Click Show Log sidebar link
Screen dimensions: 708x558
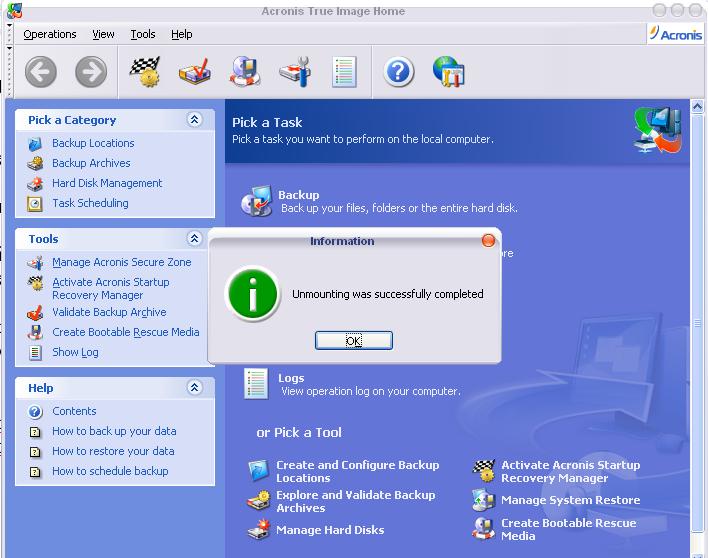pyautogui.click(x=75, y=352)
